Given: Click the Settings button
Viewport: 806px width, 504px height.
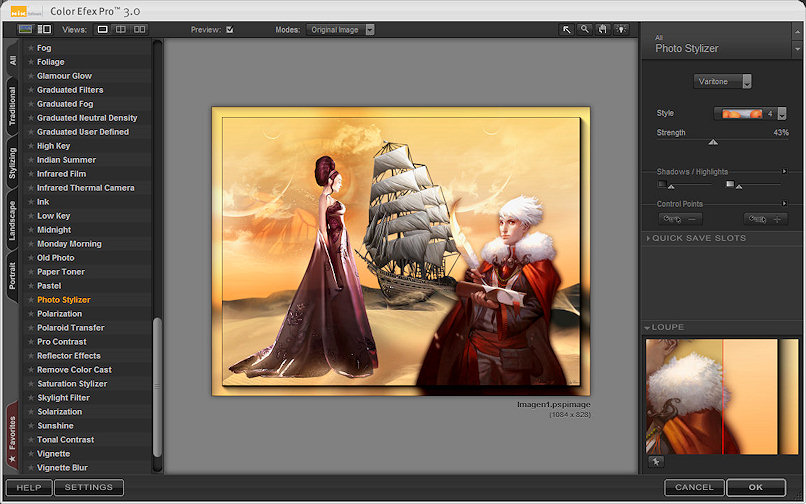Looking at the screenshot, I should point(89,487).
